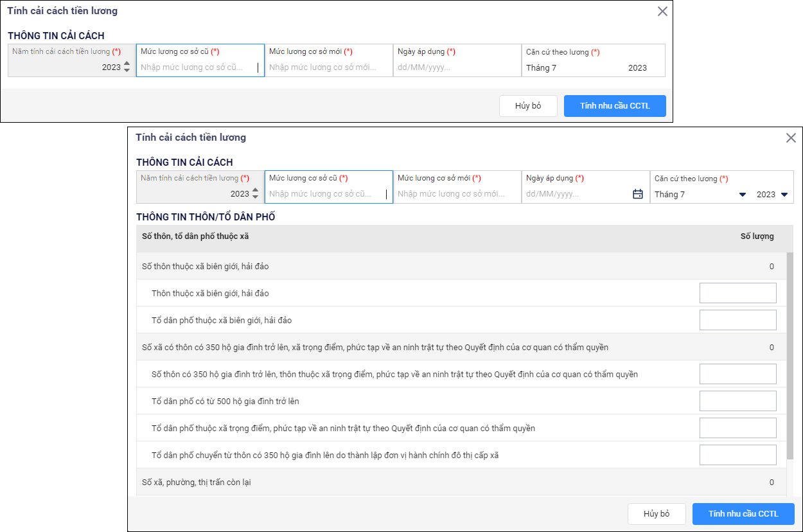This screenshot has height=532, width=803.
Task: Increase year with stepper up arrow in lower dialog
Action: coord(255,190)
